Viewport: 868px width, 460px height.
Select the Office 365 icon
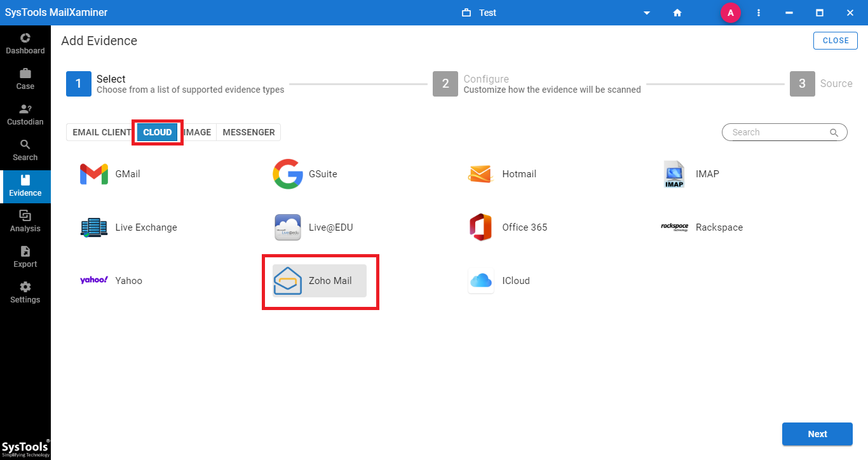point(480,227)
